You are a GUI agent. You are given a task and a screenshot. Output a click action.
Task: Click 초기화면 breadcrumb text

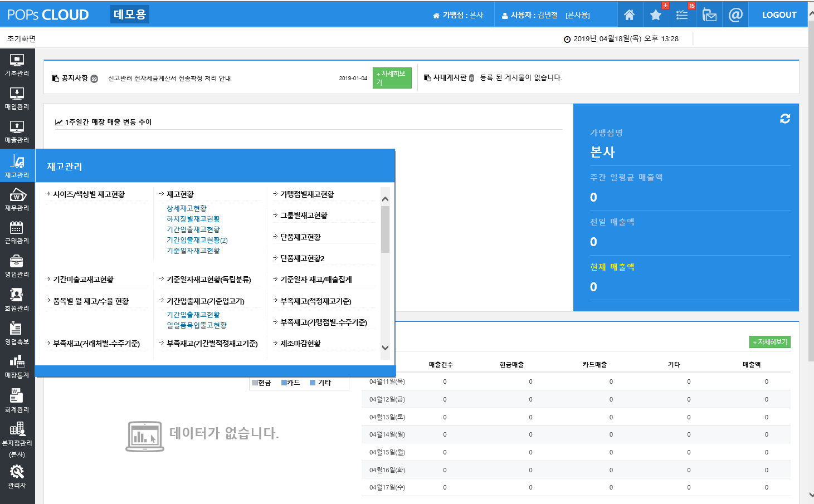pos(21,39)
